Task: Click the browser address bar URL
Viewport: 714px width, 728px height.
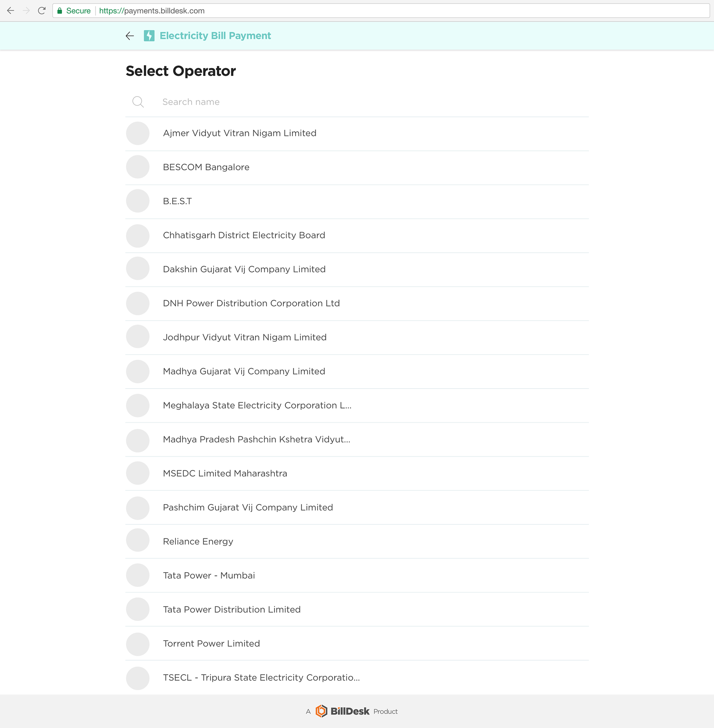Action: pos(152,11)
